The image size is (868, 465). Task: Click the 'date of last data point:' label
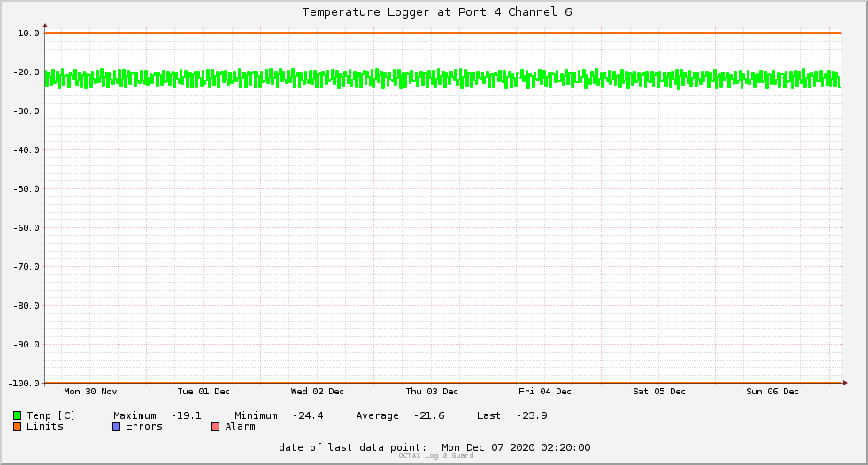pyautogui.click(x=353, y=447)
